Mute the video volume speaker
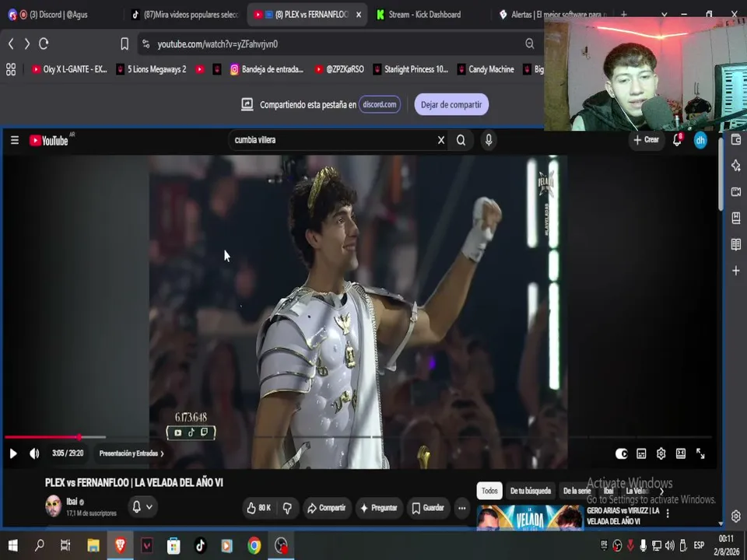This screenshot has width=747, height=560. click(x=34, y=453)
